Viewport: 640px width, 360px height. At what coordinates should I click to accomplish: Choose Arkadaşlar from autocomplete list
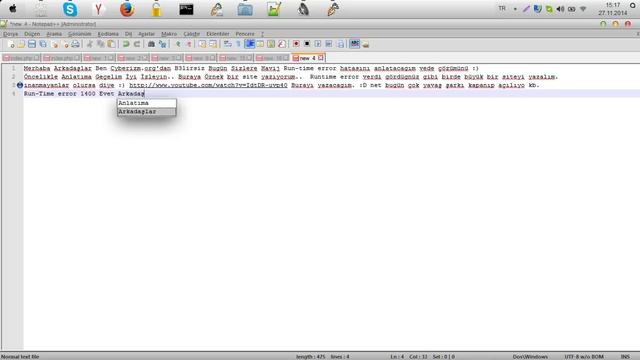147,111
